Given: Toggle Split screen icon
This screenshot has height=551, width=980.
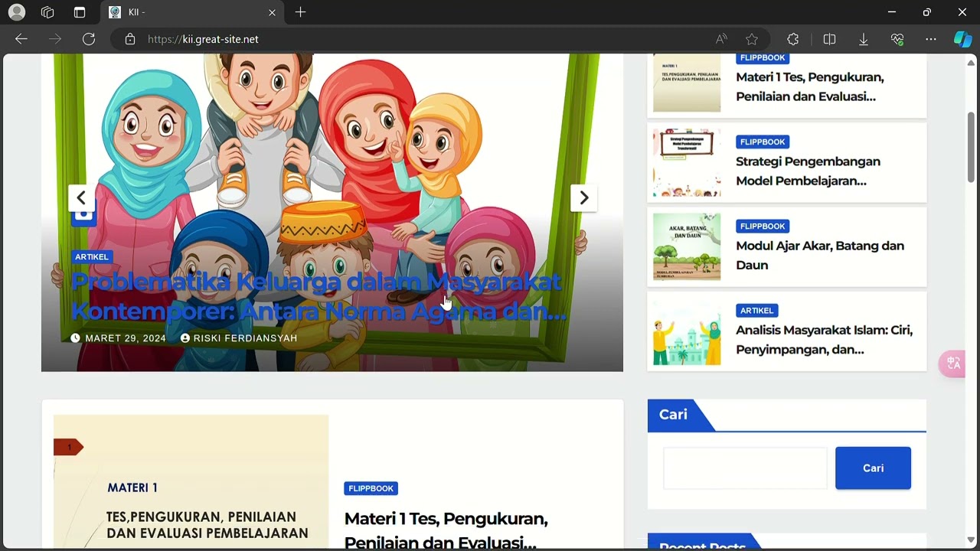Looking at the screenshot, I should [829, 39].
